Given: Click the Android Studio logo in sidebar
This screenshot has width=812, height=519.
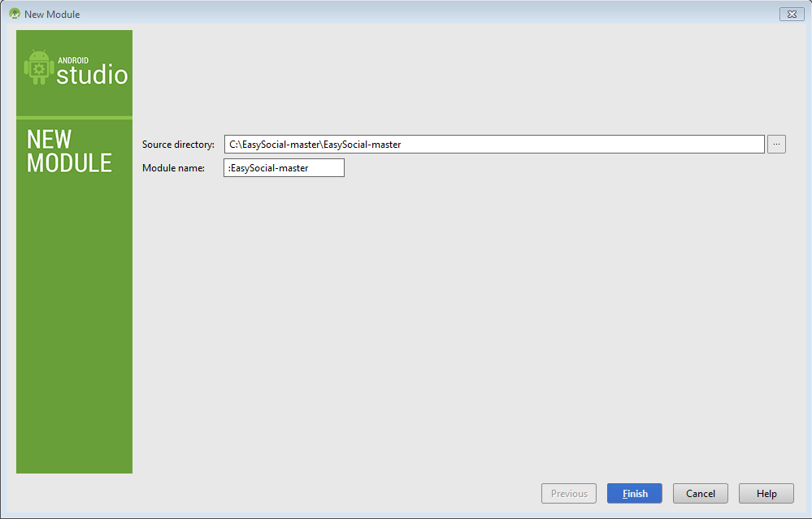Looking at the screenshot, I should coord(76,68).
